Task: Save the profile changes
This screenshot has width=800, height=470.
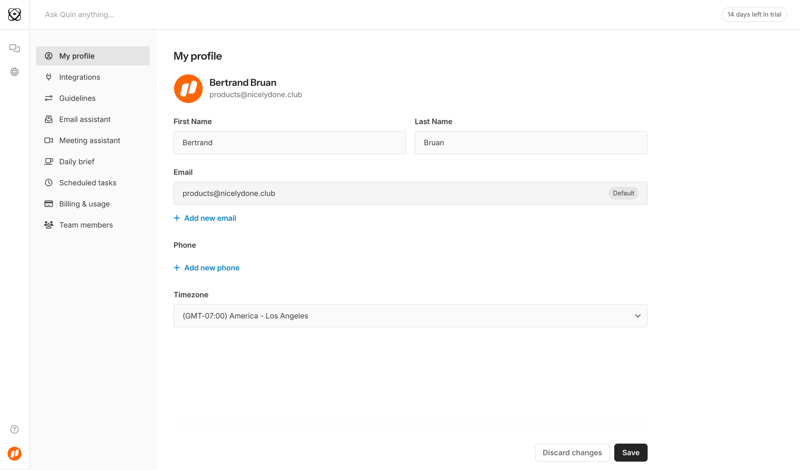Action: pos(630,453)
